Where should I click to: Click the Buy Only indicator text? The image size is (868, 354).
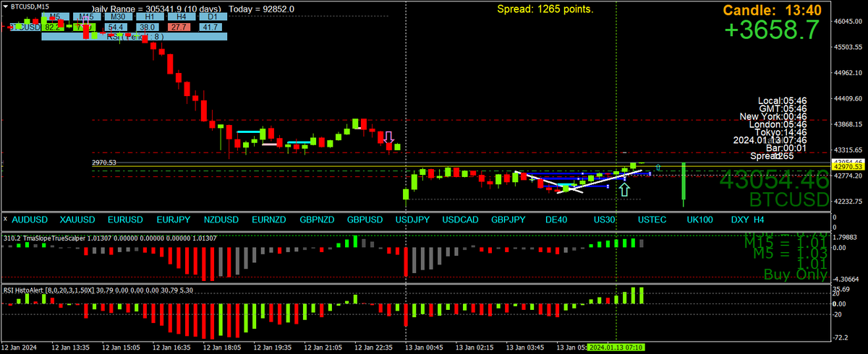click(x=796, y=275)
